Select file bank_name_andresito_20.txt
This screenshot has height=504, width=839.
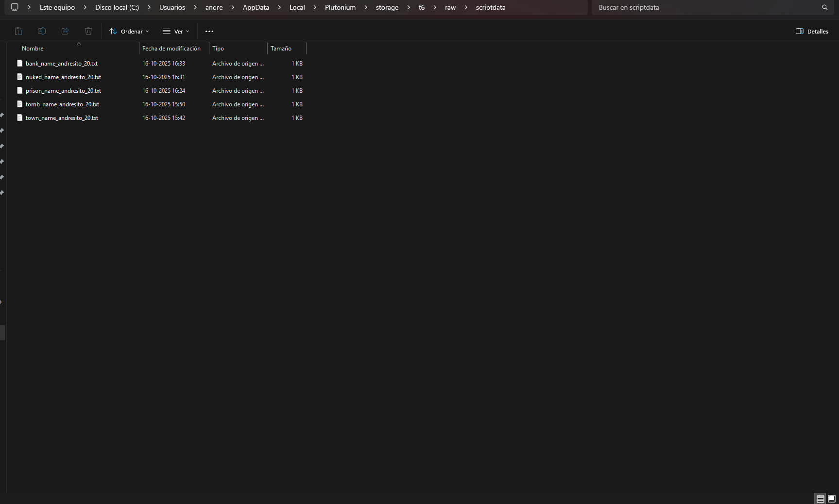(x=62, y=64)
